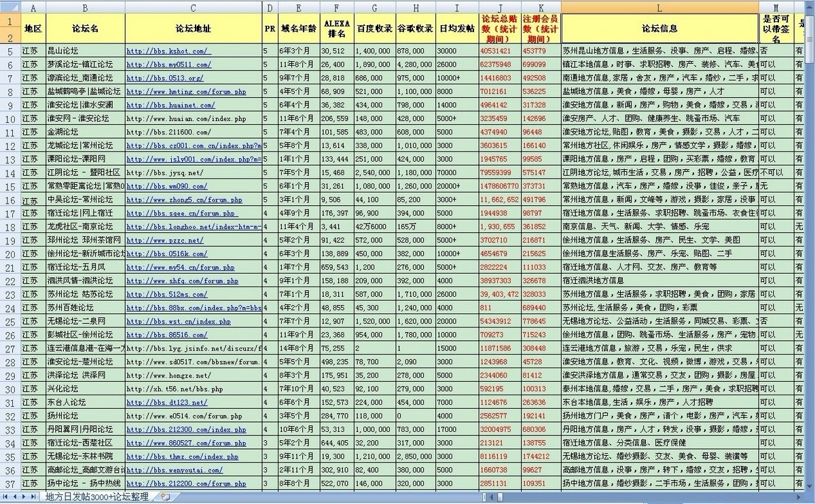Select cell http://bbs.jysq.net/
The image size is (815, 504).
coord(194,173)
